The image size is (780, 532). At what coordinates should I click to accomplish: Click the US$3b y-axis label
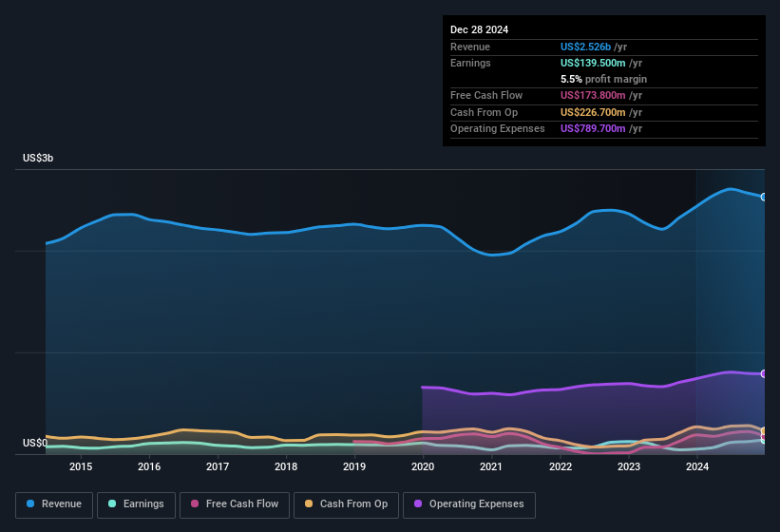coord(38,158)
